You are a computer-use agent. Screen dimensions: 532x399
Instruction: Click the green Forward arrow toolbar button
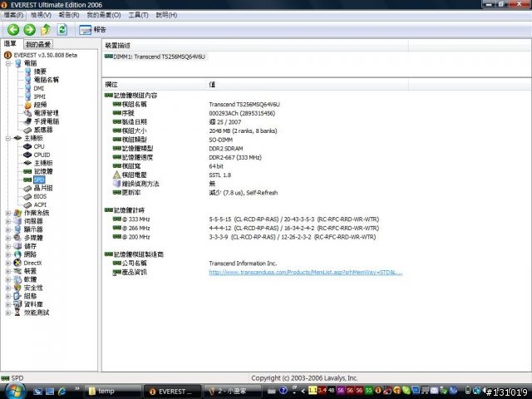(x=30, y=30)
